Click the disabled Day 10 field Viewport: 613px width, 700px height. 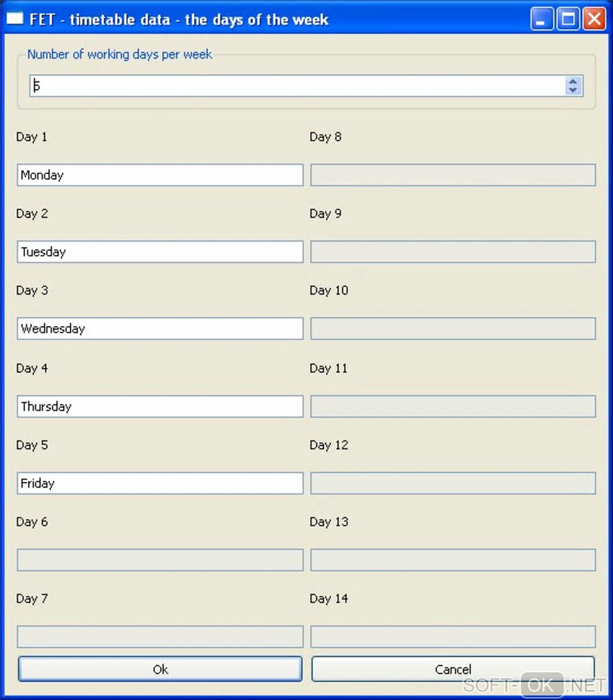tap(453, 329)
